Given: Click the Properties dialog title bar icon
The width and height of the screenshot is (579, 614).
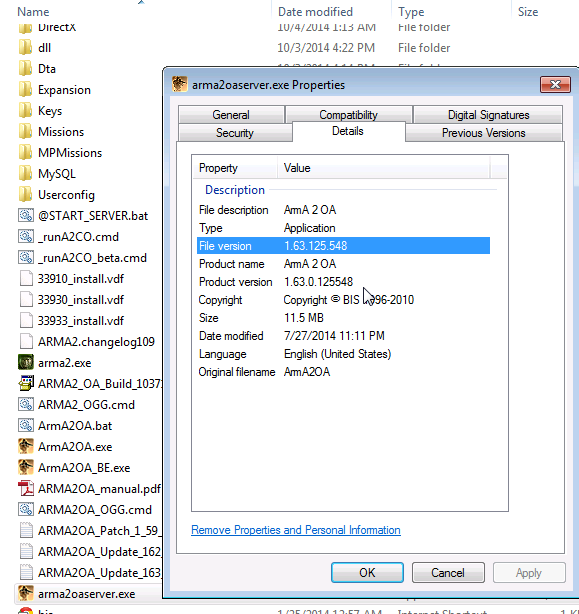Looking at the screenshot, I should coord(179,84).
